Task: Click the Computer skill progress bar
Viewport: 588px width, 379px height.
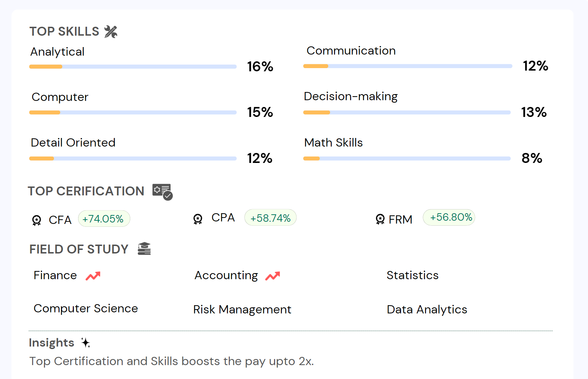Action: pyautogui.click(x=133, y=113)
